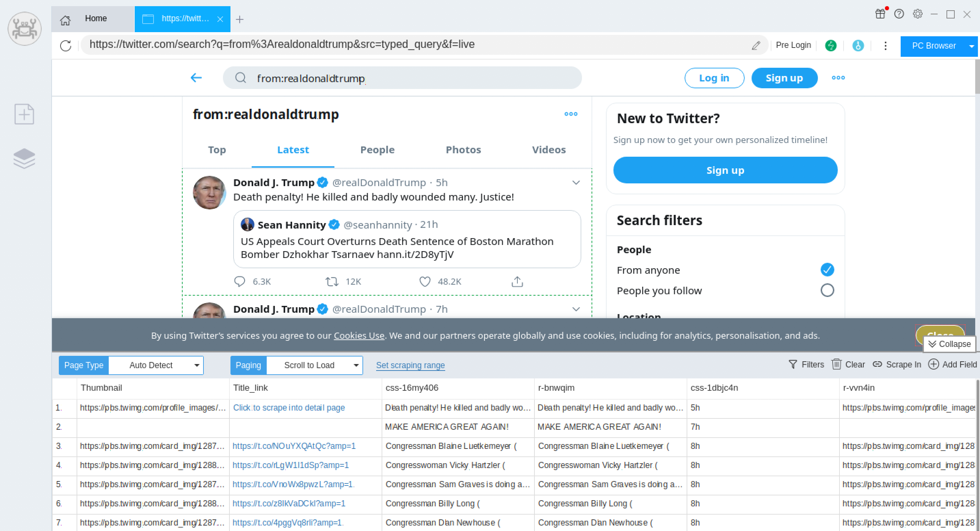
Task: Switch to the Top tab in Twitter search
Action: [217, 149]
